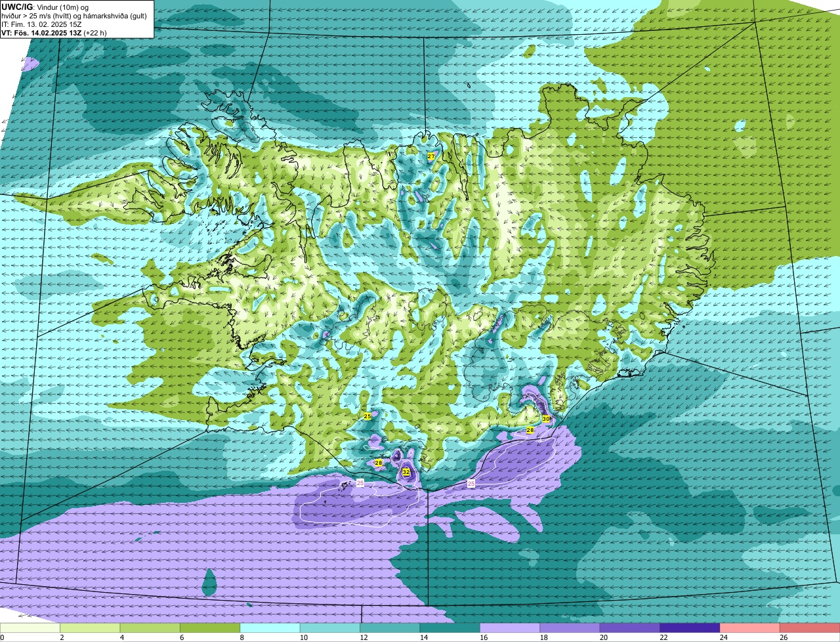840x642 pixels.
Task: Click the 'IT: Fim. 13. 02. 2025 15Z' line
Action: pos(42,24)
